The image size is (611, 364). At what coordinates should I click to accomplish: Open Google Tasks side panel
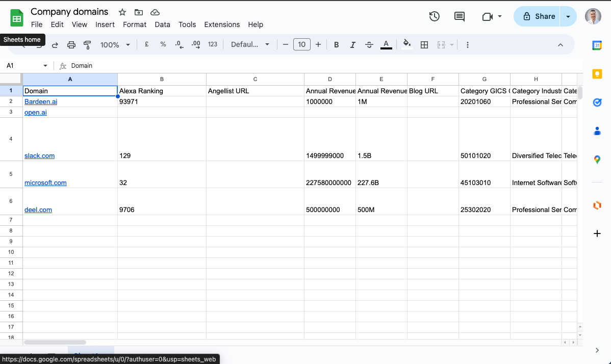click(x=597, y=102)
